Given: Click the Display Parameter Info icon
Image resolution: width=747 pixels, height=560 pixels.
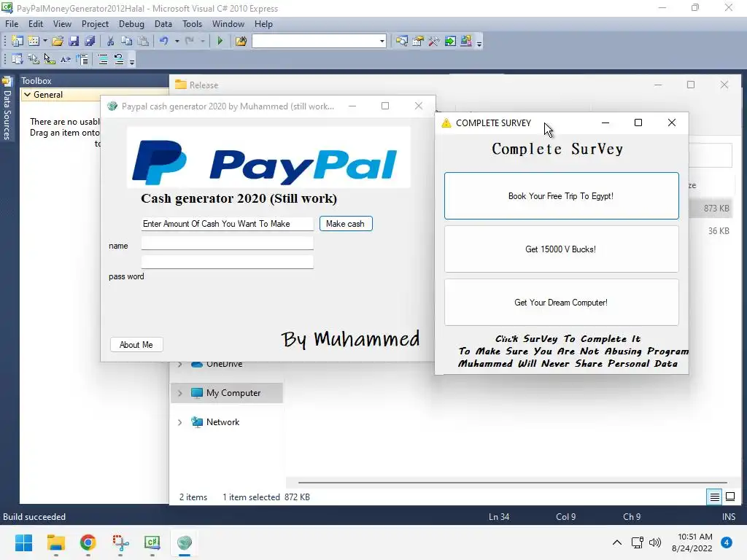Looking at the screenshot, I should click(34, 59).
